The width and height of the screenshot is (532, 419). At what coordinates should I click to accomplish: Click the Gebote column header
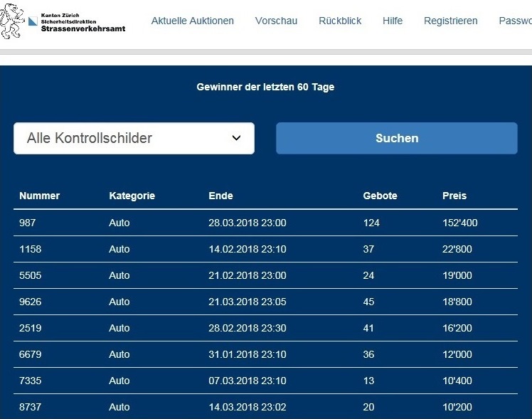380,196
